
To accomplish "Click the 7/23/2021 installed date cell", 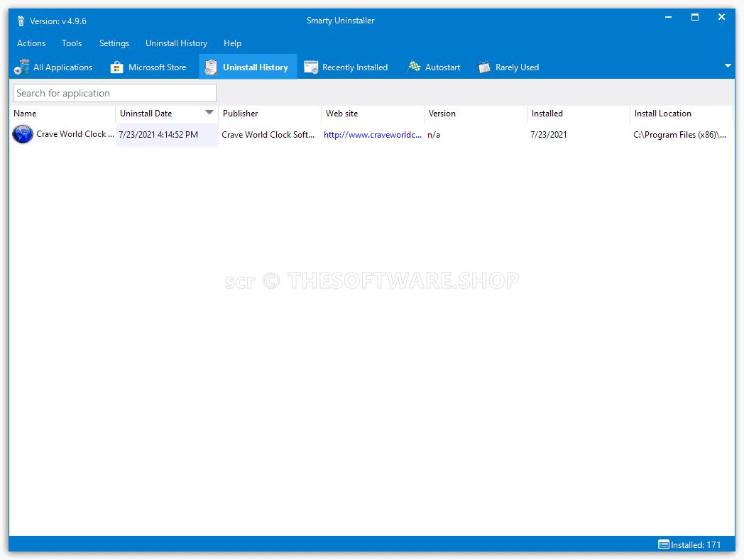I will click(549, 135).
